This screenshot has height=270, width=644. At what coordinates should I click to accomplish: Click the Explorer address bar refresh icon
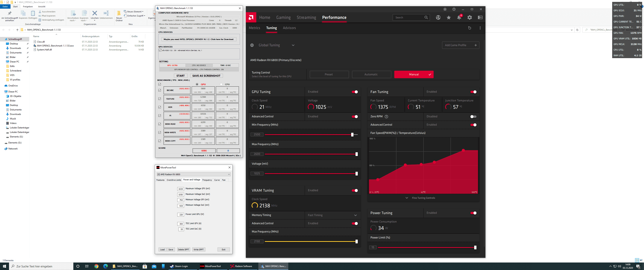[577, 30]
